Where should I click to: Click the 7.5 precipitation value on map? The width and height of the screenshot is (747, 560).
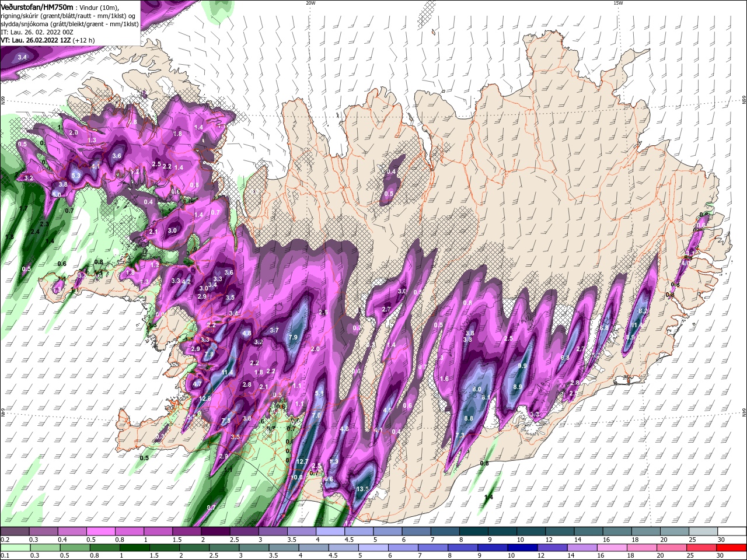click(226, 421)
